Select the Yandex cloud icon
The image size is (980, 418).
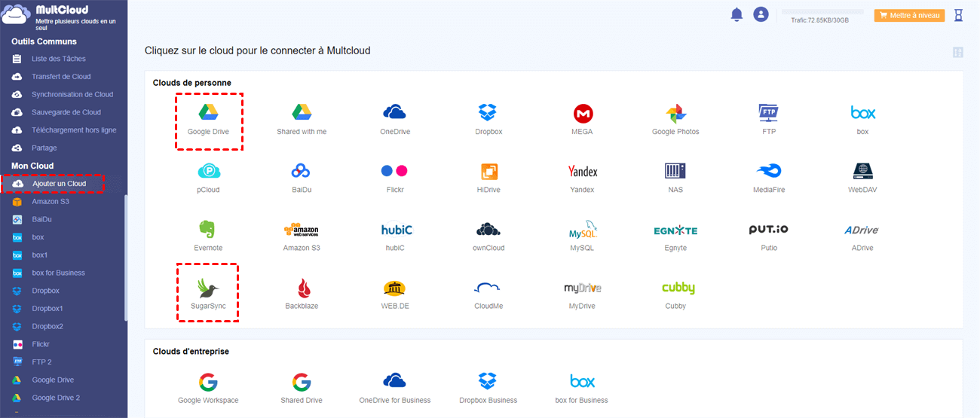pyautogui.click(x=582, y=172)
